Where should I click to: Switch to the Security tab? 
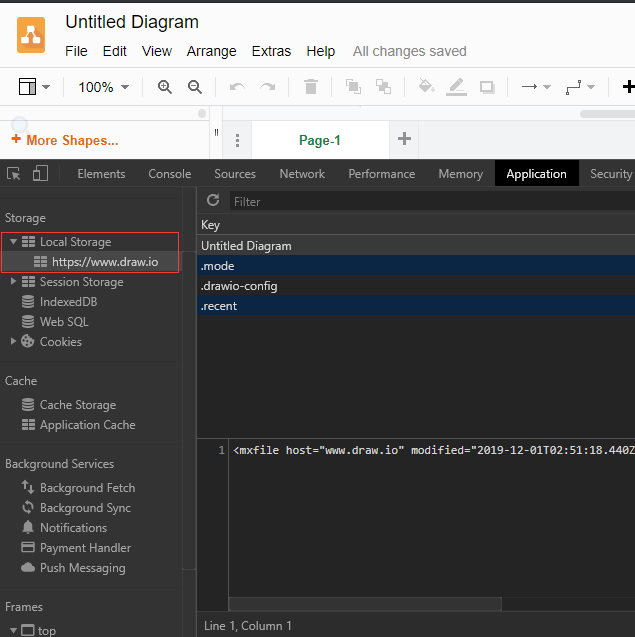point(611,174)
